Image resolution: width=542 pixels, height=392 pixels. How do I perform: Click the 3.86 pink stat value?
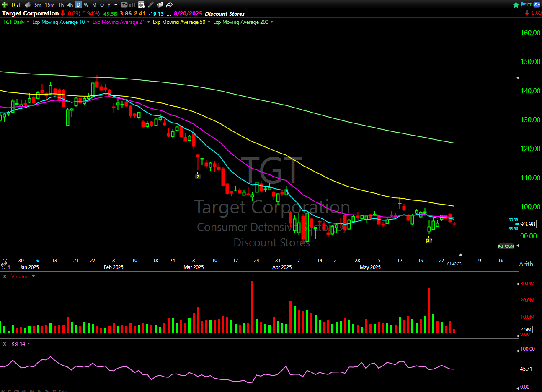126,14
